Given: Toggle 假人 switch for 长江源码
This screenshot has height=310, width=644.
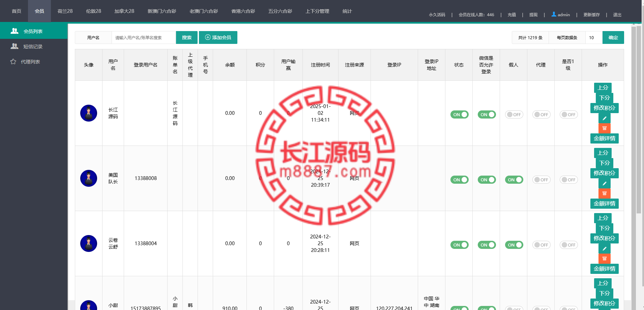Looking at the screenshot, I should click(x=514, y=114).
